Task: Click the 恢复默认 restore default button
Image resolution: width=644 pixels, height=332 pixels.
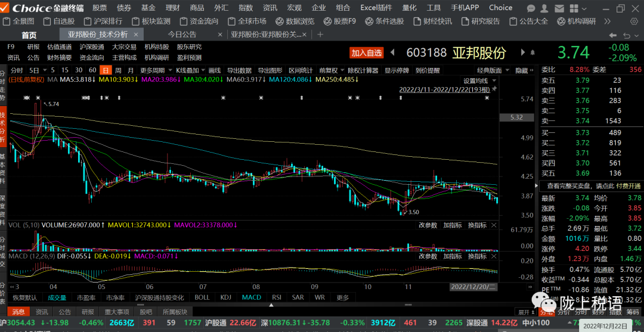Action: [x=25, y=297]
